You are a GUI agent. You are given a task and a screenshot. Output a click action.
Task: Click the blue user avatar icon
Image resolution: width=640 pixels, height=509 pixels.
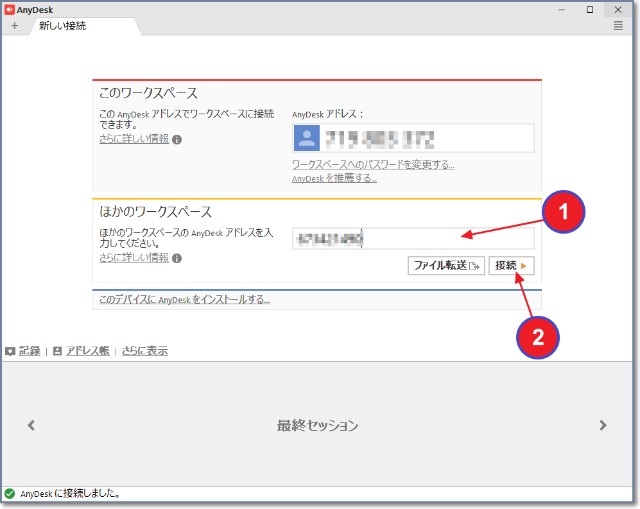pyautogui.click(x=308, y=138)
